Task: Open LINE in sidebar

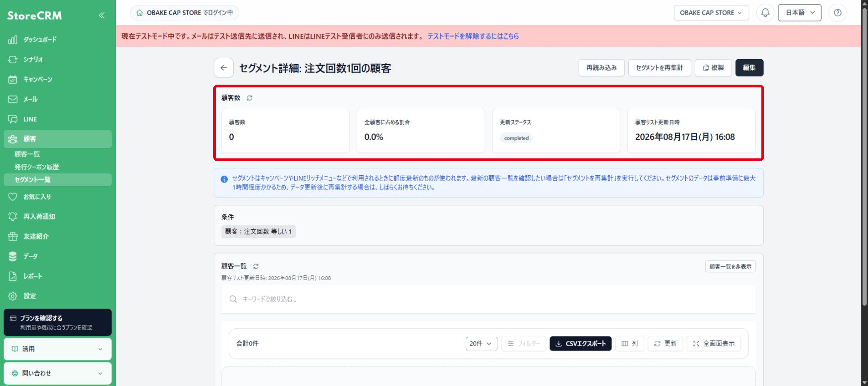Action: [57, 119]
